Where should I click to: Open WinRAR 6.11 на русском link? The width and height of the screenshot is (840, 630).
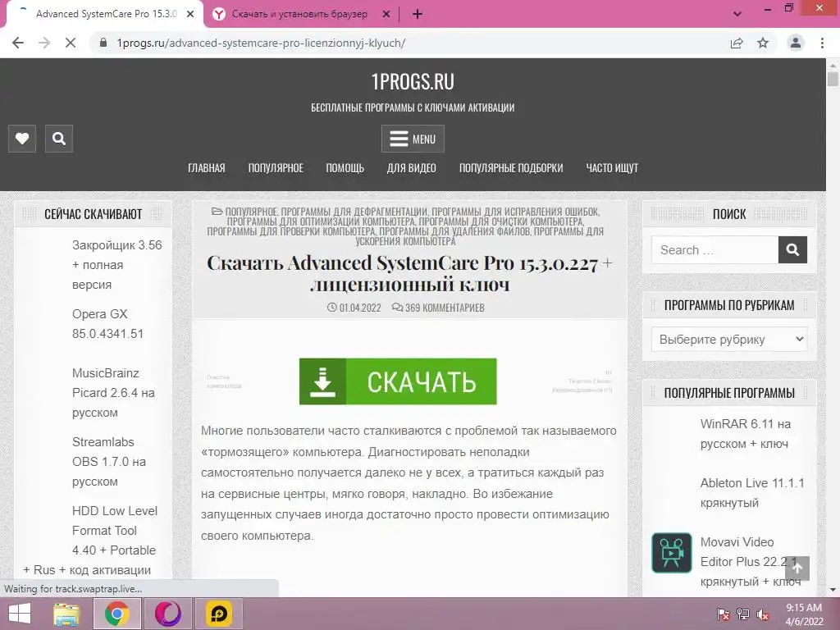coord(745,433)
